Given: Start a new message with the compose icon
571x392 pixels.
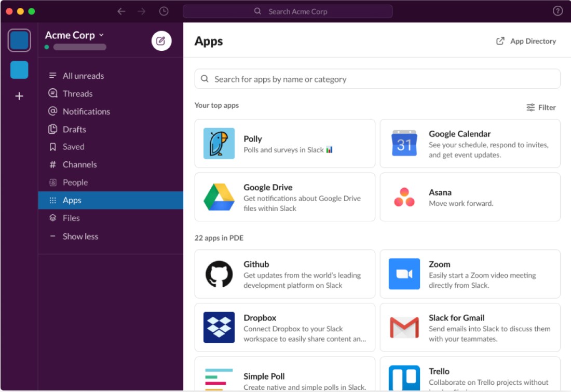Looking at the screenshot, I should (160, 40).
